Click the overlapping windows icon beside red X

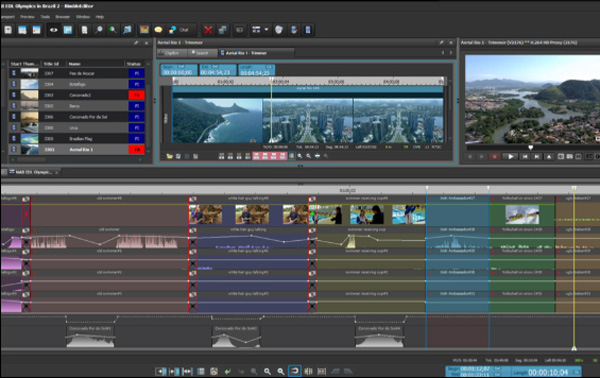[x=222, y=30]
